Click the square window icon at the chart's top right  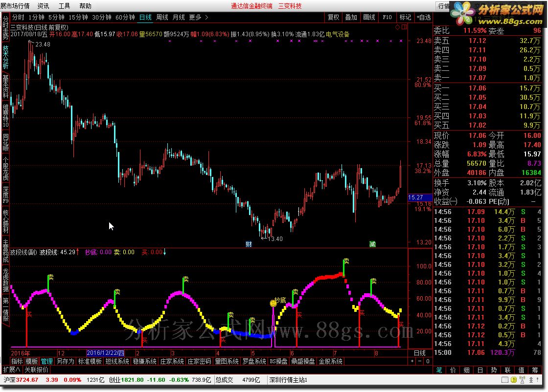click(404, 27)
